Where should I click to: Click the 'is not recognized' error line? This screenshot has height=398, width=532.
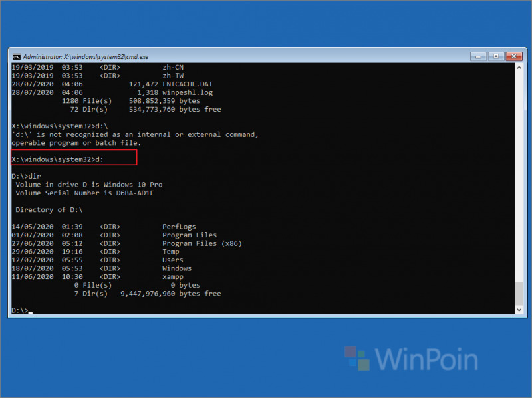pos(135,135)
